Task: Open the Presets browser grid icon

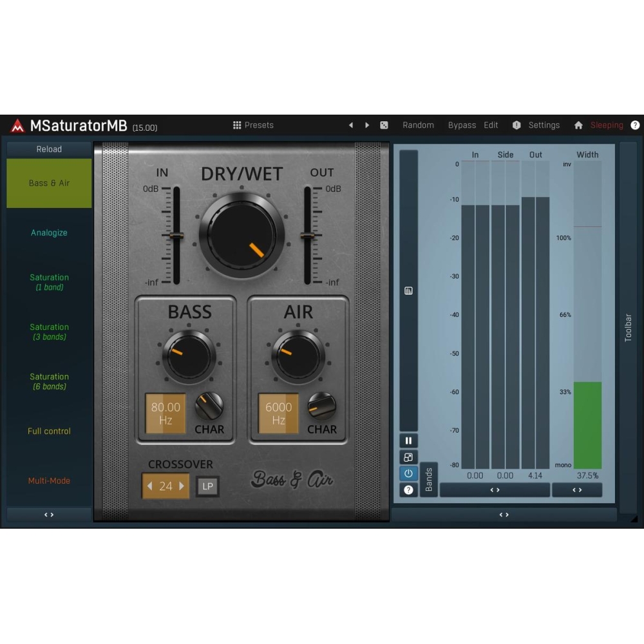Action: click(237, 125)
